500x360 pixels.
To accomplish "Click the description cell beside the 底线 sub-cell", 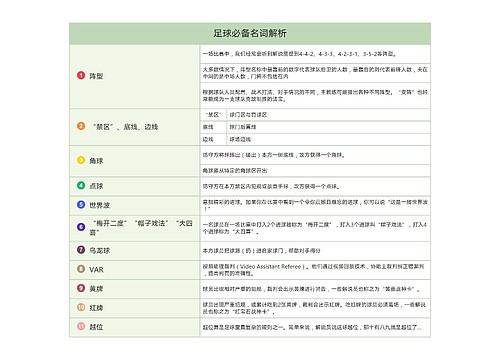I will pyautogui.click(x=328, y=127).
